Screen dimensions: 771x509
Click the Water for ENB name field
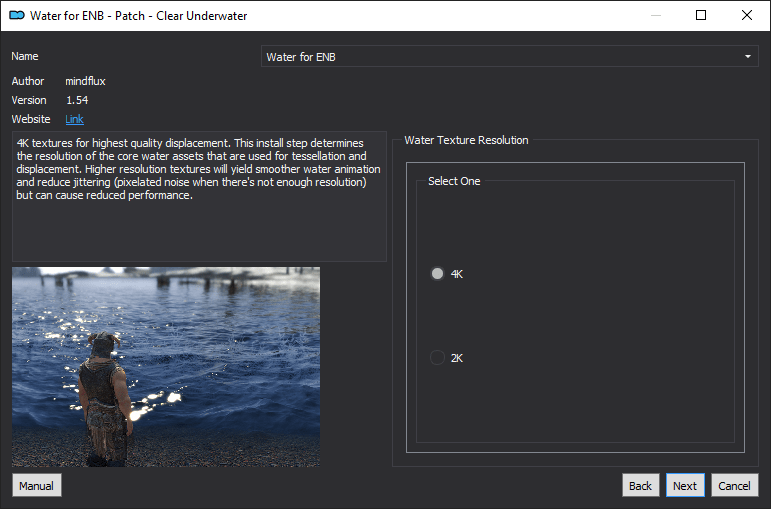pos(509,57)
